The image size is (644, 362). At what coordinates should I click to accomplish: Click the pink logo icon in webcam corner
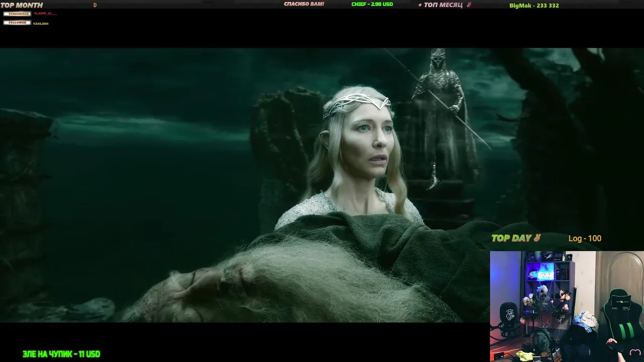[635, 352]
